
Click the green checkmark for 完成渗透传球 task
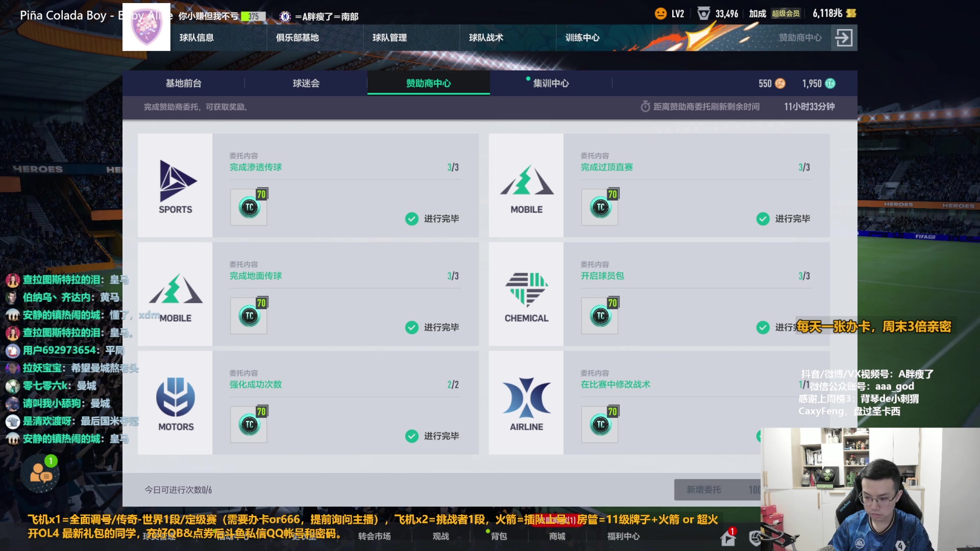coord(411,218)
